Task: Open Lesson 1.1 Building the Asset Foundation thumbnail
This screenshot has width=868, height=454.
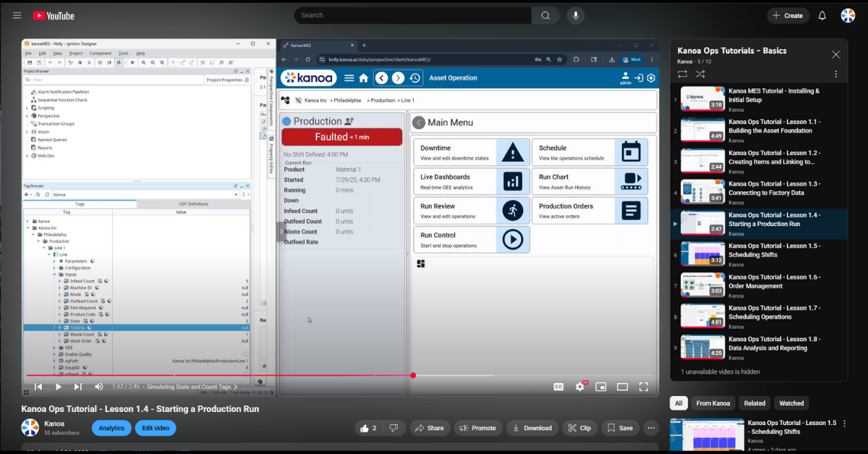Action: (x=702, y=130)
